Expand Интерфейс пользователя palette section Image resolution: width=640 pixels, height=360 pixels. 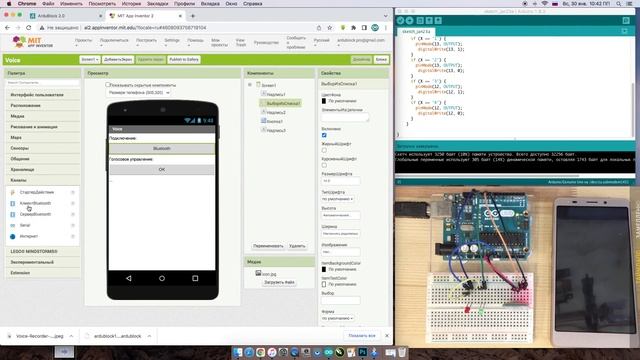tap(42, 95)
